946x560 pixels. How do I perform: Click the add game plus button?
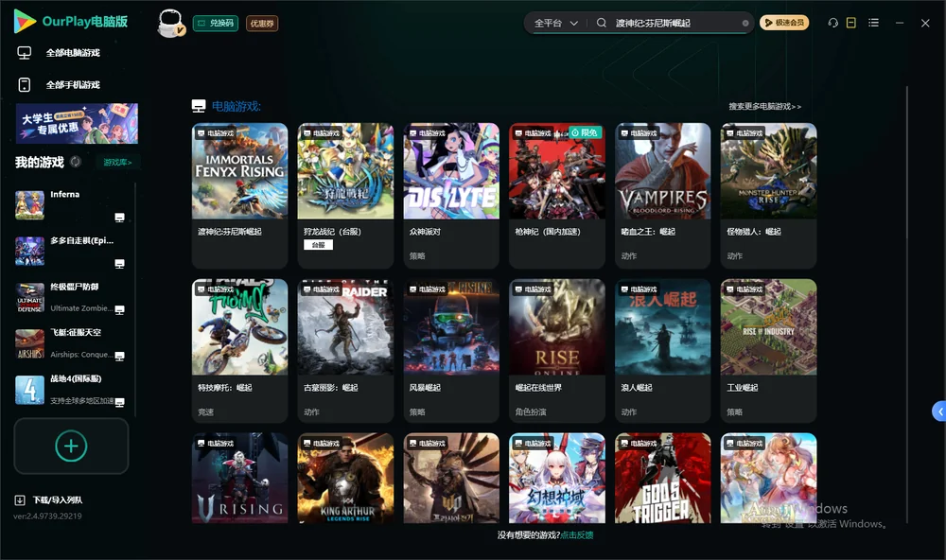[x=71, y=446]
